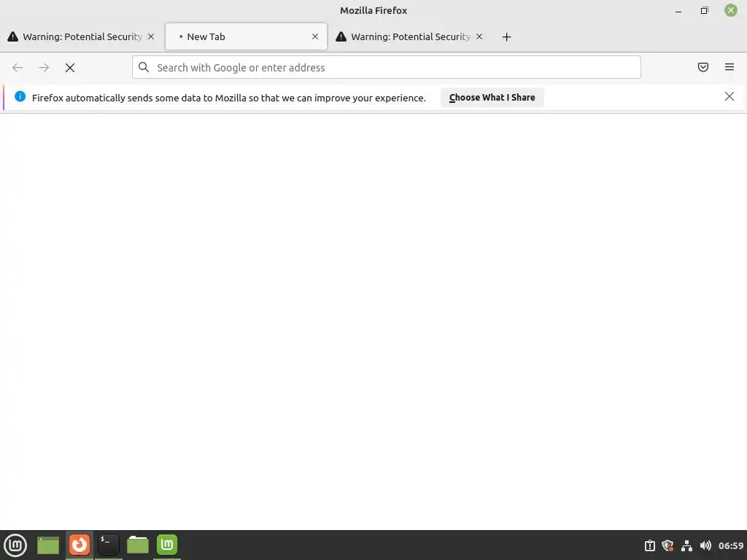Open the Files manager from taskbar
747x560 pixels.
(x=138, y=545)
